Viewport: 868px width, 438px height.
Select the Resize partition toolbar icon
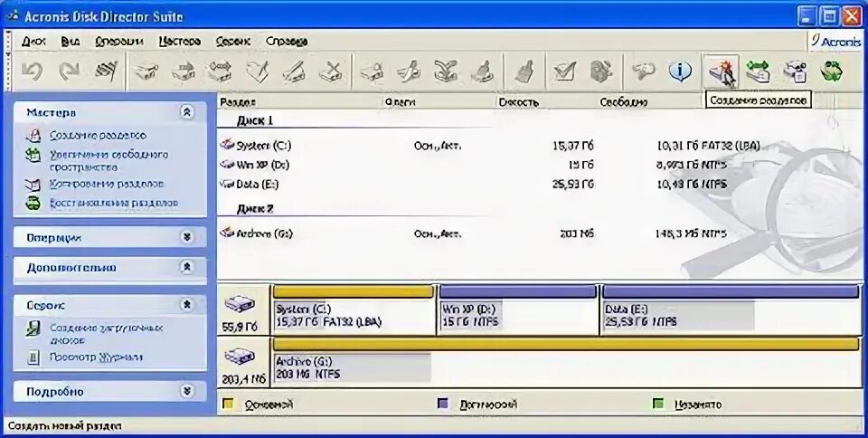[220, 71]
